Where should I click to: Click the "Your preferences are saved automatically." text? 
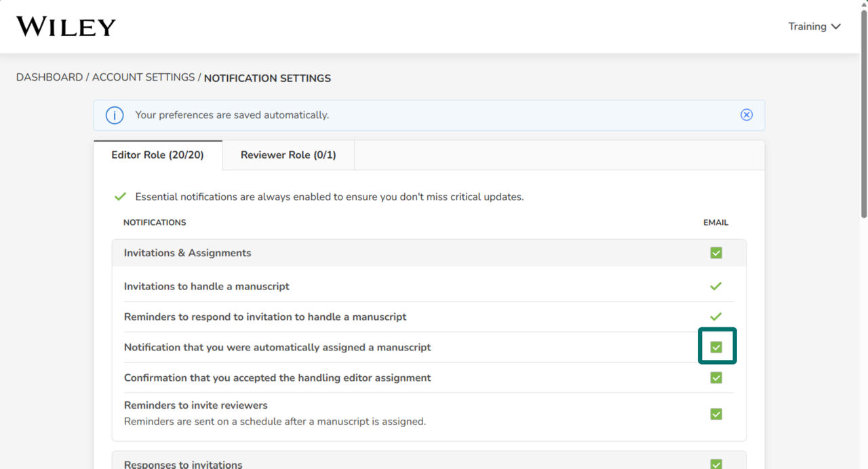tap(232, 115)
